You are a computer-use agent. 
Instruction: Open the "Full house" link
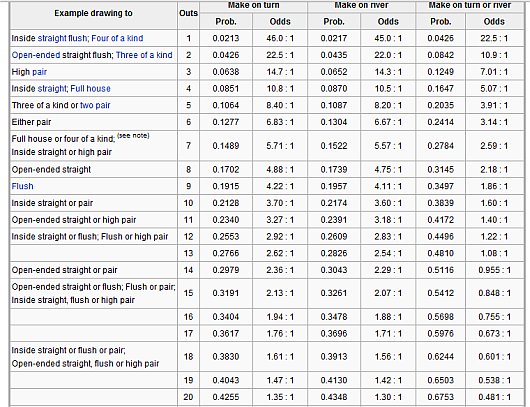tap(90, 89)
